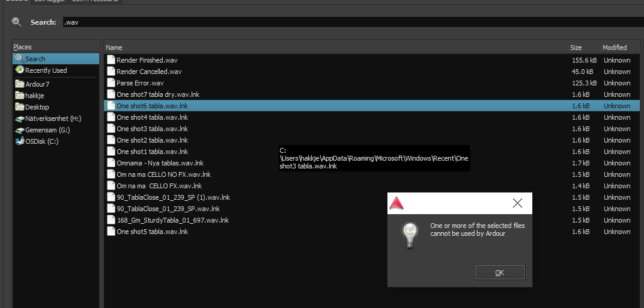Click into the Search field containing .wav
Viewport: 644px width, 308px height.
tap(348, 22)
